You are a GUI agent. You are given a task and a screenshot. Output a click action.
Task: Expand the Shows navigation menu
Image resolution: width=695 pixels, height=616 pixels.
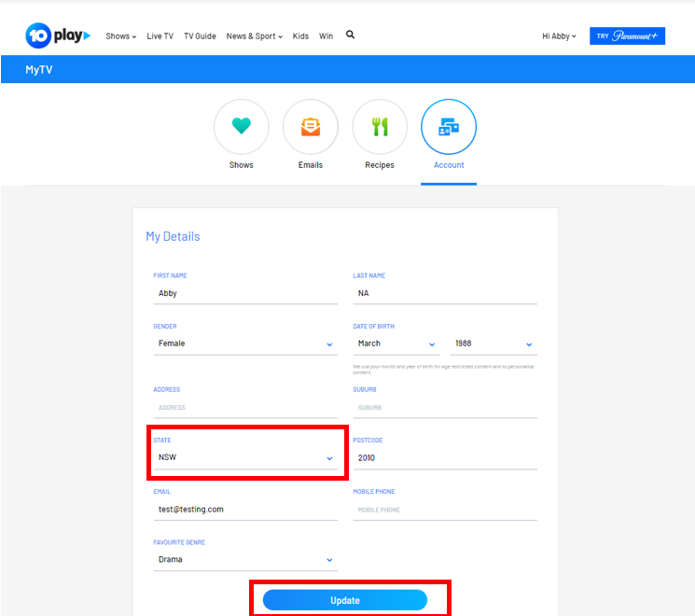coord(121,36)
